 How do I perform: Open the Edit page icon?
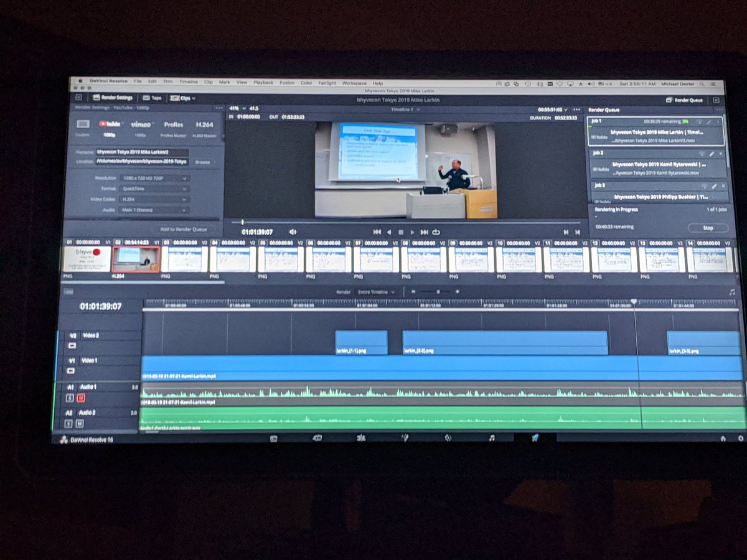click(x=361, y=438)
